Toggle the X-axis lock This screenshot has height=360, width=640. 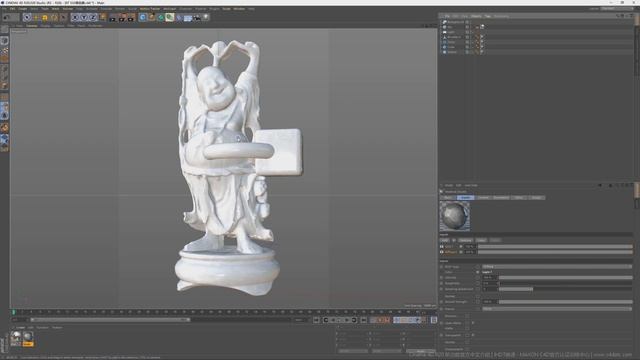pos(75,18)
